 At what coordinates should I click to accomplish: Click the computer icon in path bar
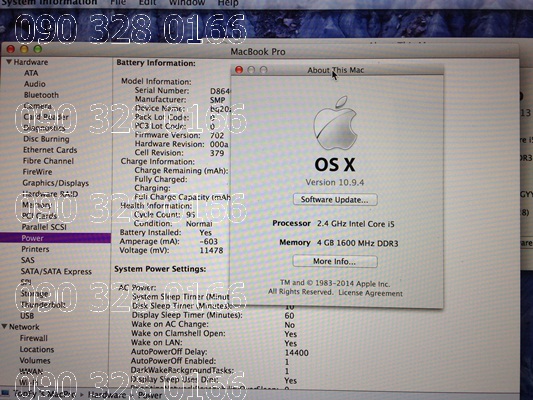point(5,393)
